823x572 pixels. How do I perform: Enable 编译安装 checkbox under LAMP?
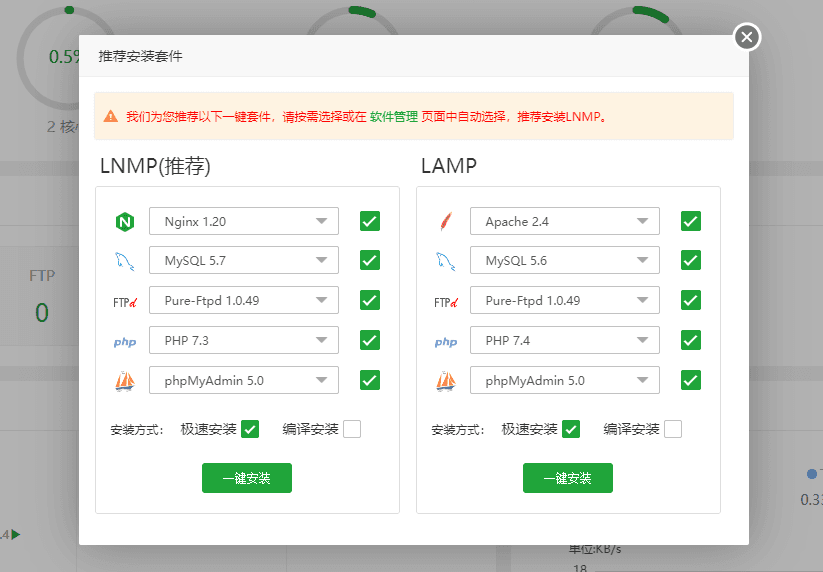[x=672, y=429]
